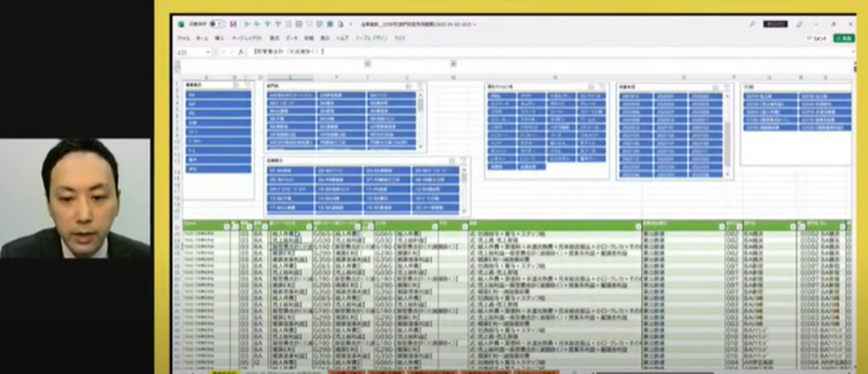868x374 pixels.
Task: Open the 表示 ribbon tab
Action: 325,38
